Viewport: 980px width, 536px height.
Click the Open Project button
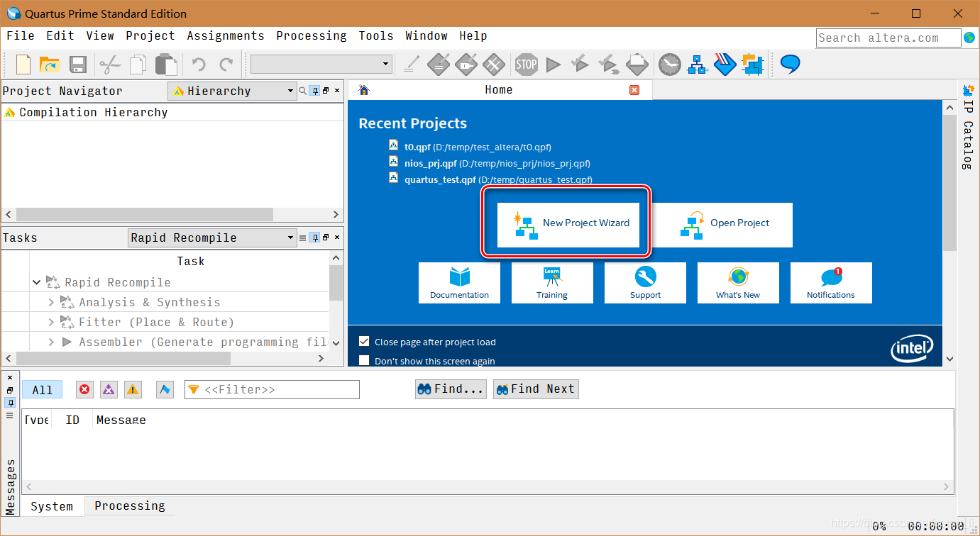pyautogui.click(x=722, y=225)
